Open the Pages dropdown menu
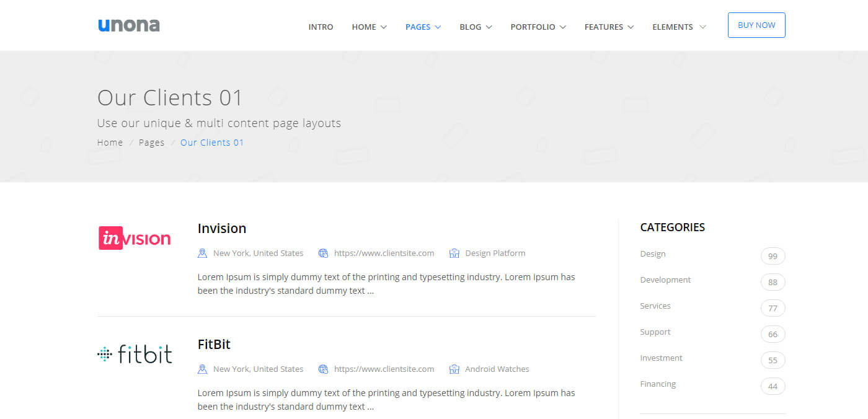The image size is (868, 419). click(423, 27)
